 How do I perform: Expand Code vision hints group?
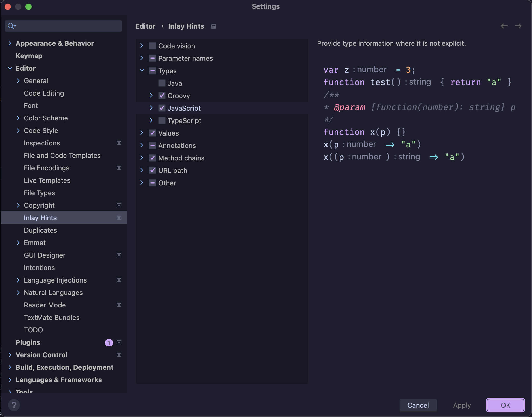tap(142, 46)
